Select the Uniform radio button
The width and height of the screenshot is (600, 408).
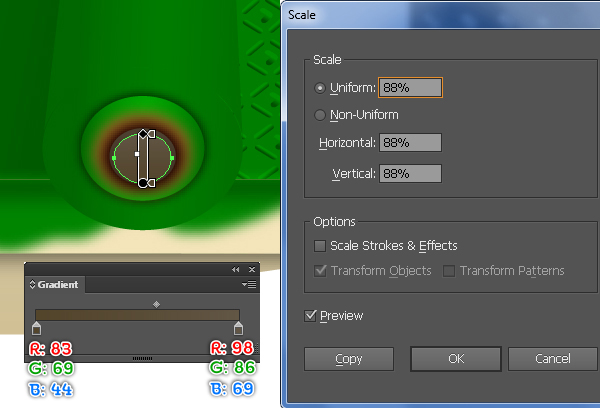point(320,88)
